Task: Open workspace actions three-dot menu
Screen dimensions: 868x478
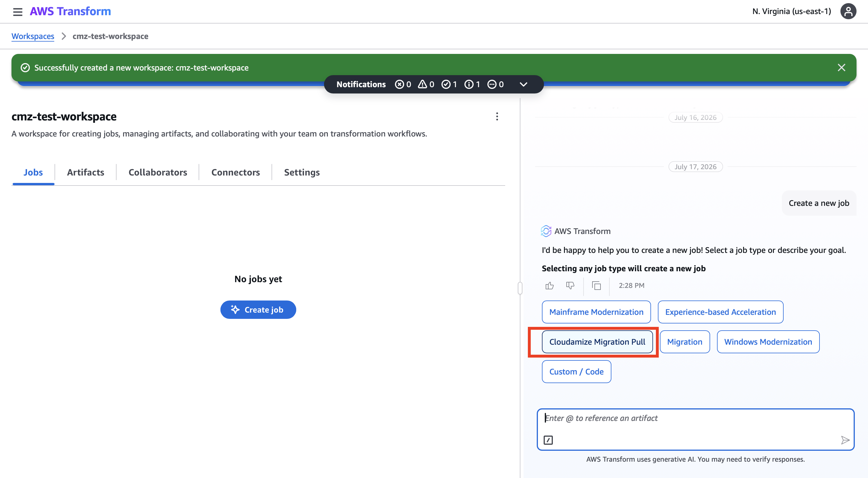Action: point(497,116)
